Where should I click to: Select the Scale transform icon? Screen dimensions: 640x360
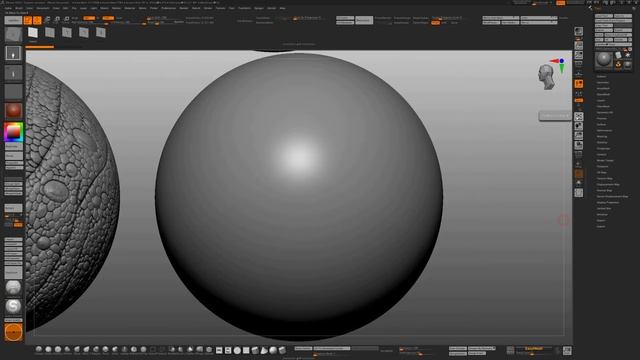tap(57, 20)
